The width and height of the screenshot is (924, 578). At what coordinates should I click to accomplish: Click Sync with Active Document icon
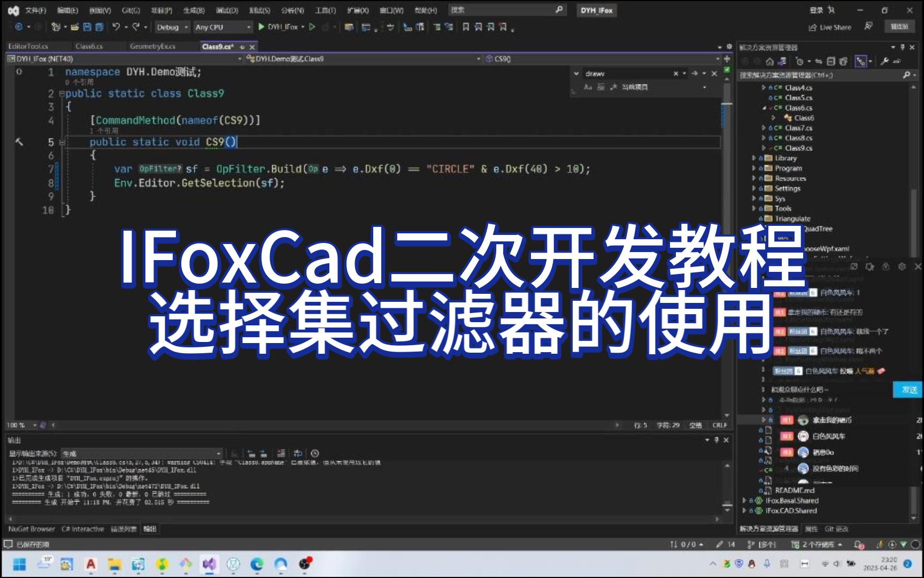click(818, 62)
